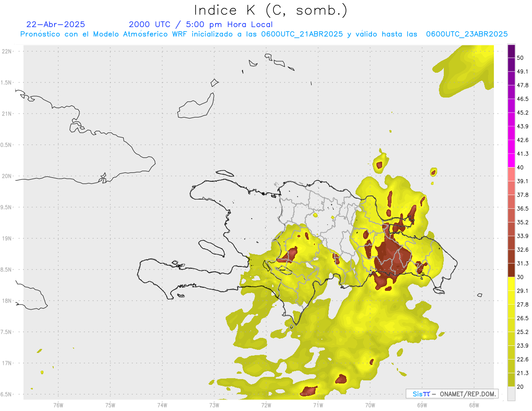Screen dimensions: 532x411
Task: Pick the swatch between 36.5 and 37.8
Action: click(x=511, y=202)
